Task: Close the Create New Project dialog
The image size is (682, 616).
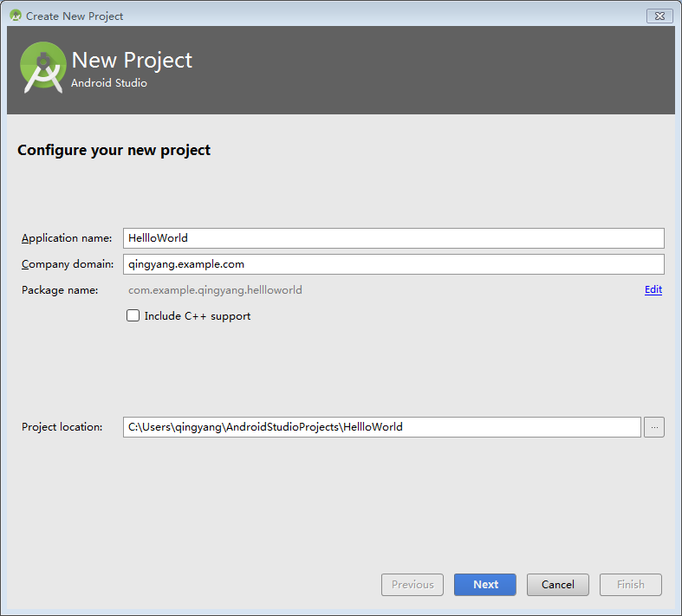Action: point(659,16)
